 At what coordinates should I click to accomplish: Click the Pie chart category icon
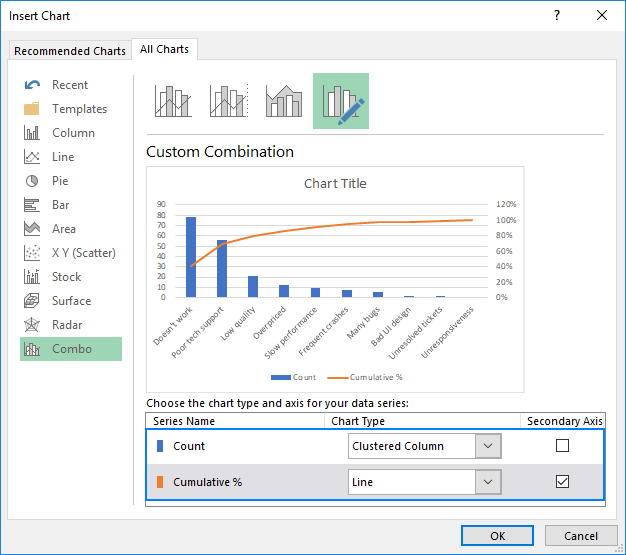(32, 181)
